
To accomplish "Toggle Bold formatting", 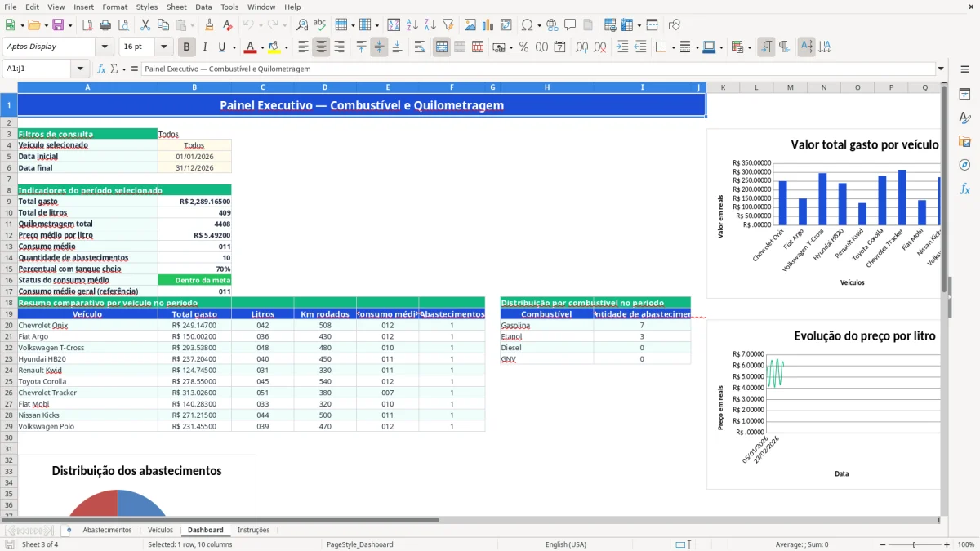I will tap(187, 47).
